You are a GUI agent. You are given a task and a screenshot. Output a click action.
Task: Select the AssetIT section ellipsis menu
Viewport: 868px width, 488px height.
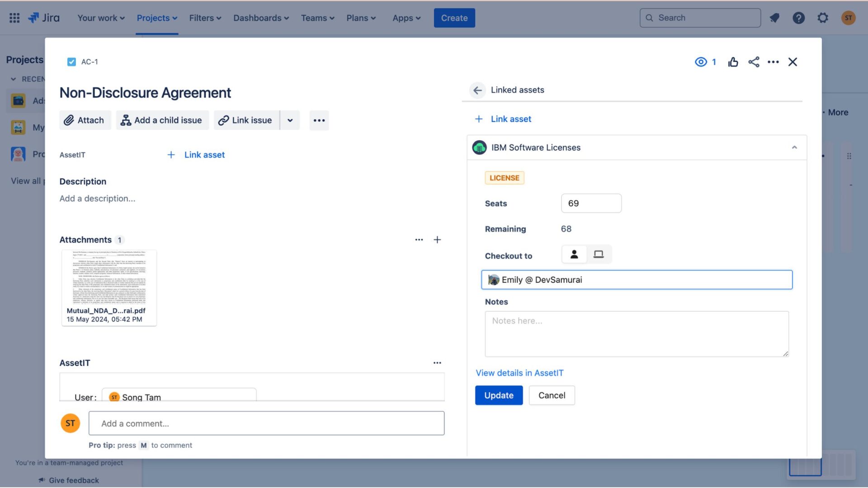437,362
